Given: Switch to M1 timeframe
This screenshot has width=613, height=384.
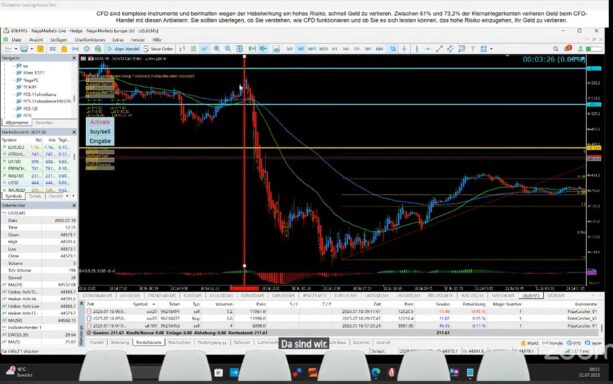Looking at the screenshot, I should (x=289, y=49).
